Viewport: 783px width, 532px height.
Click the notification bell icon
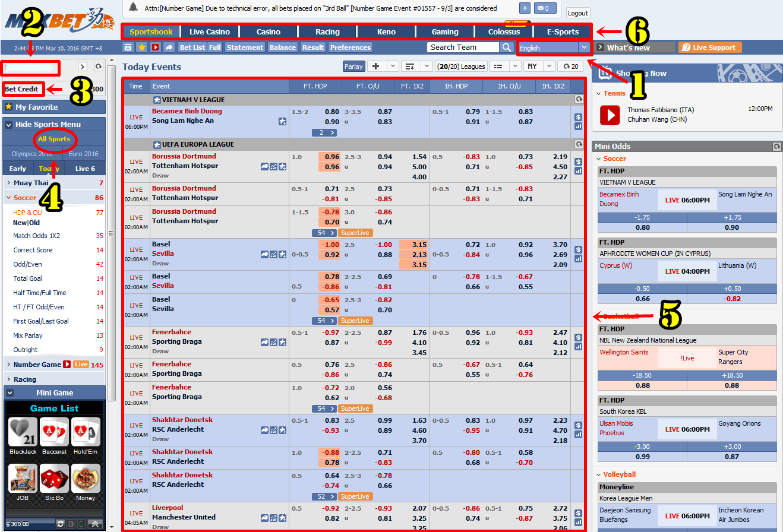coord(134,8)
